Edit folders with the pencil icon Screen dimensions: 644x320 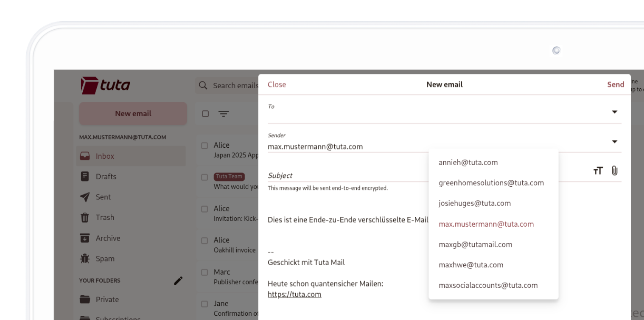(x=178, y=281)
